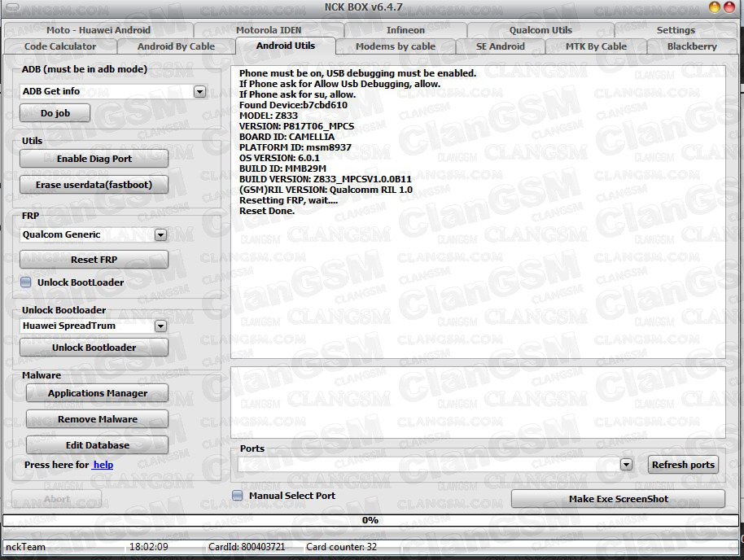Click Make Exe ScreenShot button
This screenshot has width=744, height=560.
pos(619,499)
